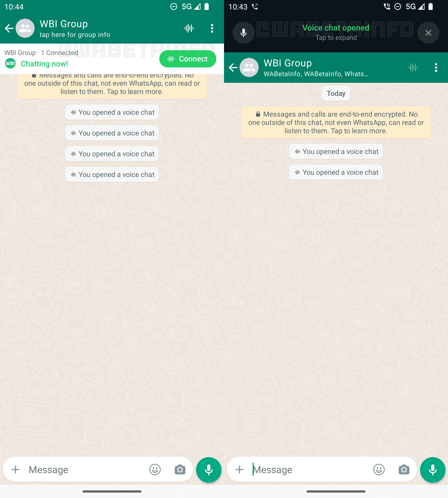
Task: Tap the three-dot menu icon (right chat)
Action: 436,67
